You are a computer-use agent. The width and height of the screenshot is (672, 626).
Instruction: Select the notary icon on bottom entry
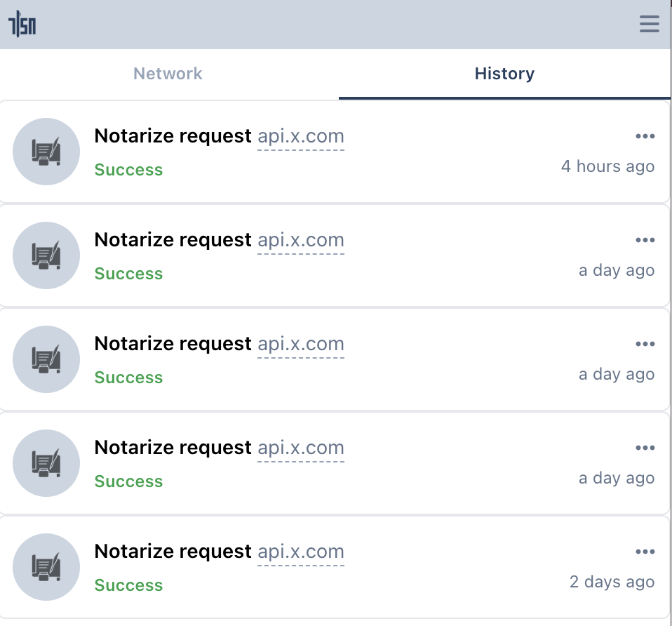(x=46, y=566)
